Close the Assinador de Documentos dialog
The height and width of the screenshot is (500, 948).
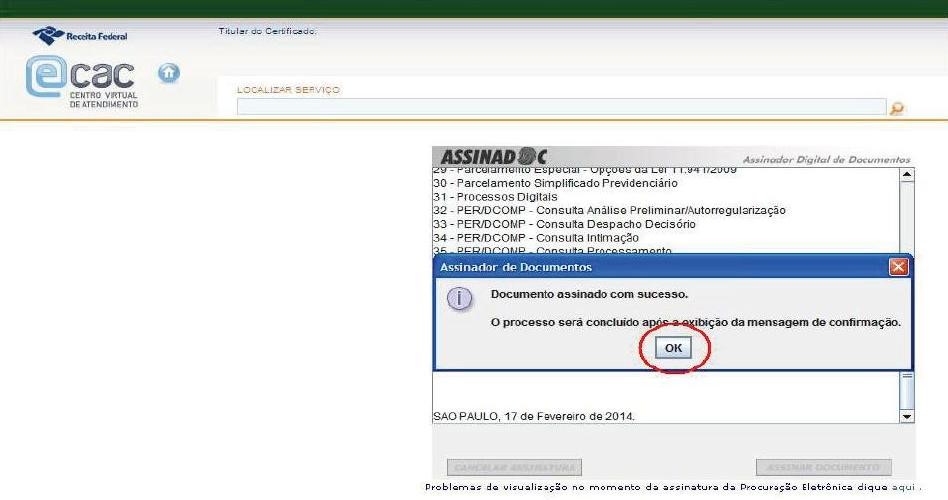(x=898, y=267)
